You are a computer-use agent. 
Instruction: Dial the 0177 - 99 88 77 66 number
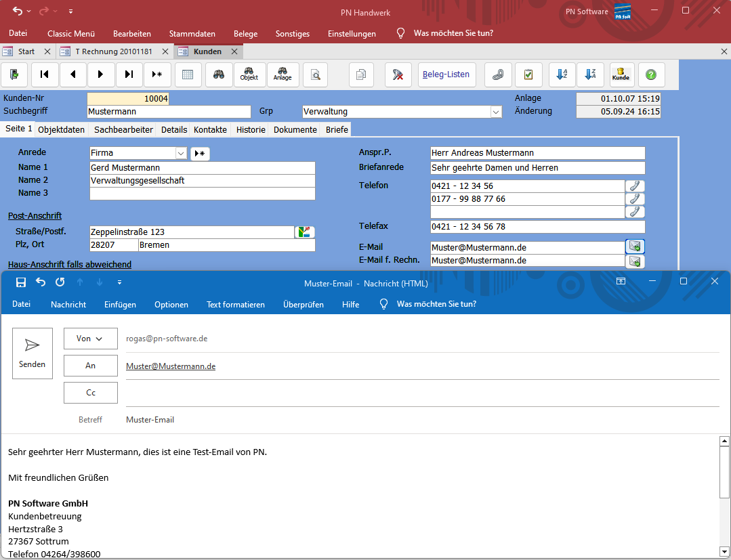pyautogui.click(x=635, y=199)
